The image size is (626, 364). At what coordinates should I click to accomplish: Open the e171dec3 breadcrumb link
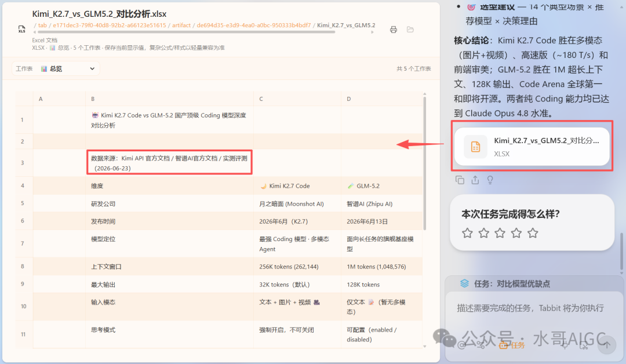pyautogui.click(x=110, y=25)
